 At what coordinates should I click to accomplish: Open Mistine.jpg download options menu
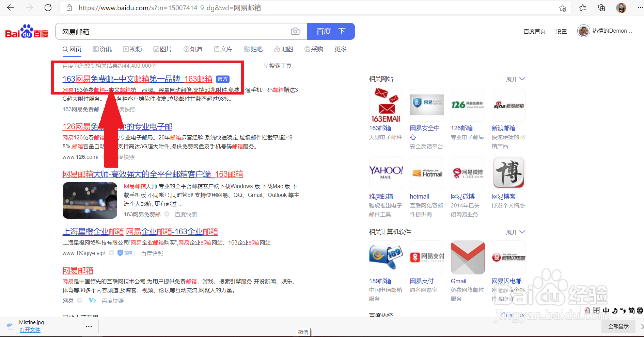click(x=89, y=326)
